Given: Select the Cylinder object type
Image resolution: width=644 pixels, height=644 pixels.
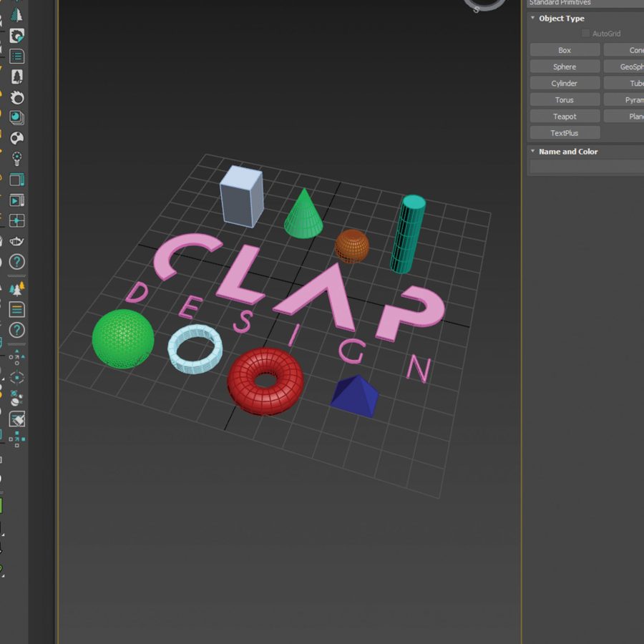Looking at the screenshot, I should [x=565, y=84].
